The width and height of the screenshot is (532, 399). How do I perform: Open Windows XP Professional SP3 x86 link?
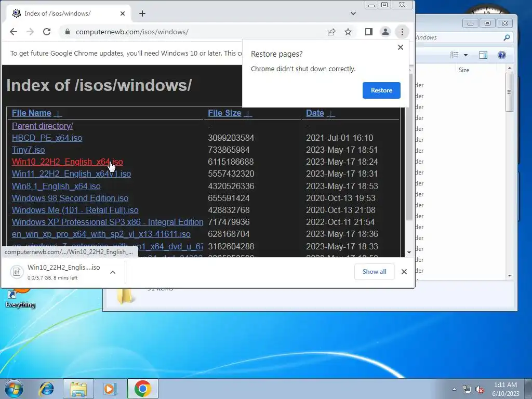pyautogui.click(x=108, y=222)
